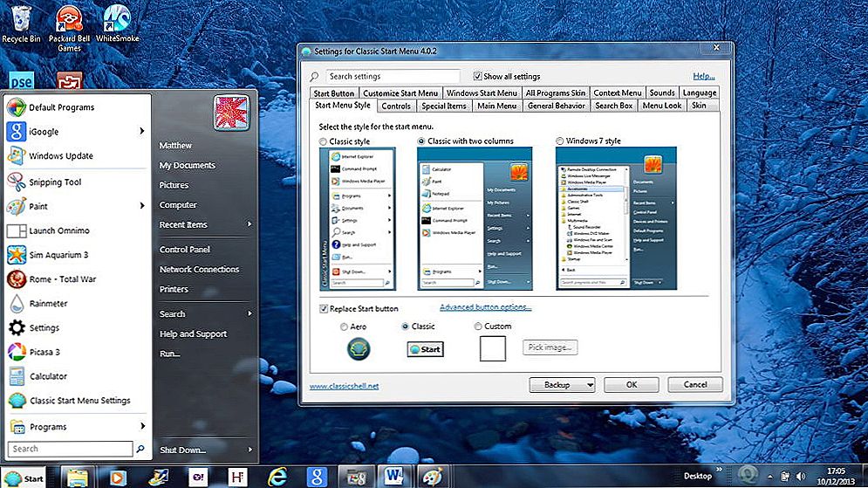The width and height of the screenshot is (868, 488).
Task: Open Packard Bell Games desktop icon
Action: (x=69, y=29)
